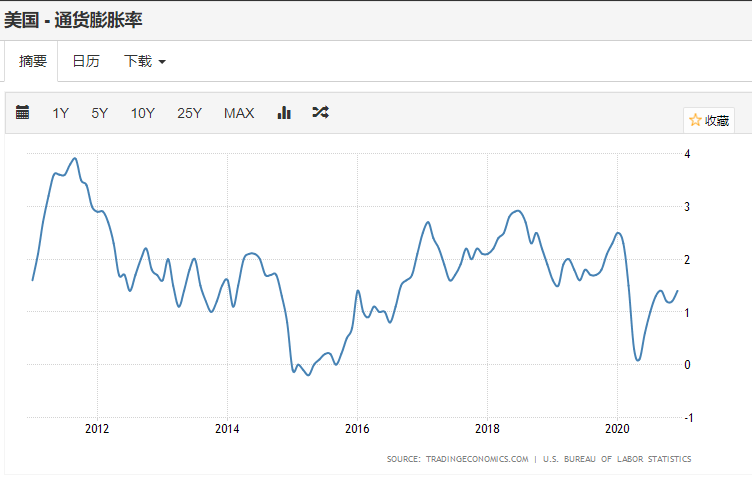Click the 收藏 favorite button
Screen dimensions: 752x495
709,120
